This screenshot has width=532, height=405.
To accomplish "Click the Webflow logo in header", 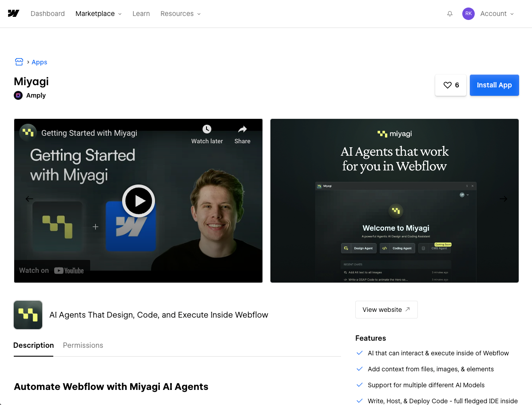I will (14, 14).
